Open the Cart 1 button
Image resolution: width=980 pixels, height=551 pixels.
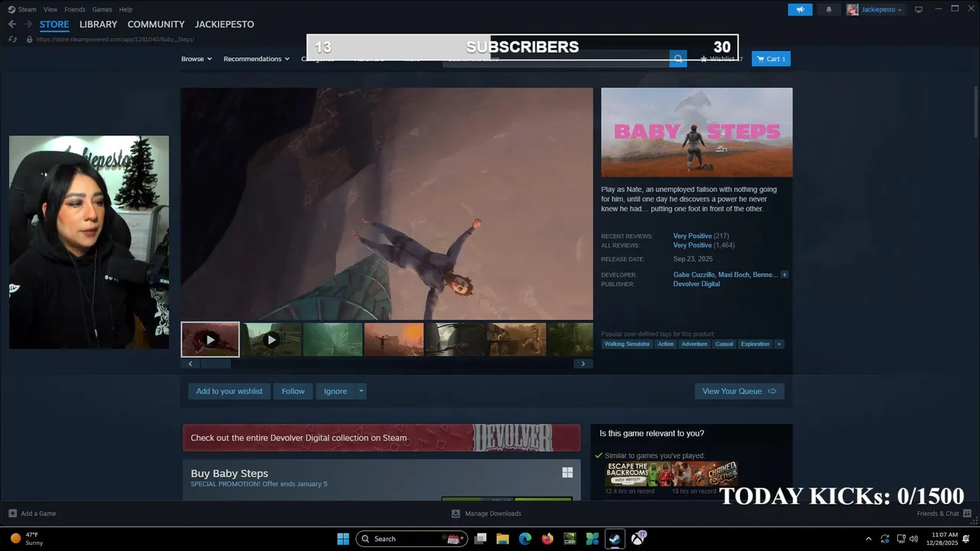(771, 59)
